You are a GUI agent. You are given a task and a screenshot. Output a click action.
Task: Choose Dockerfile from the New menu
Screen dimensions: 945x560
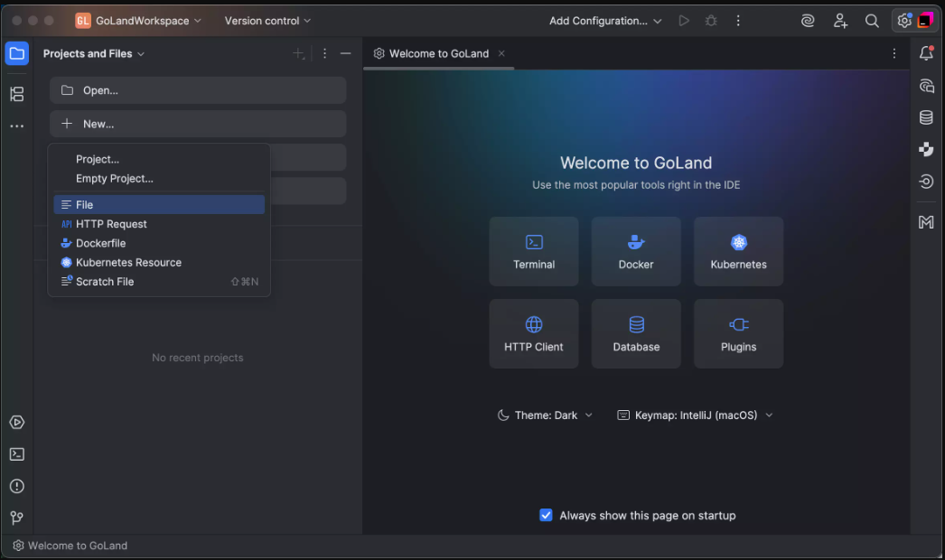coord(99,243)
